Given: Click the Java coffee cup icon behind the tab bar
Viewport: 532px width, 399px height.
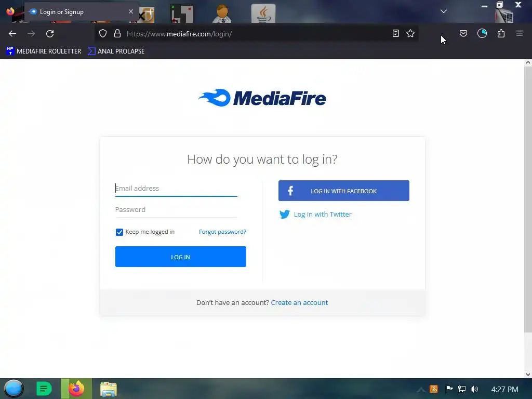Looking at the screenshot, I should point(263,14).
